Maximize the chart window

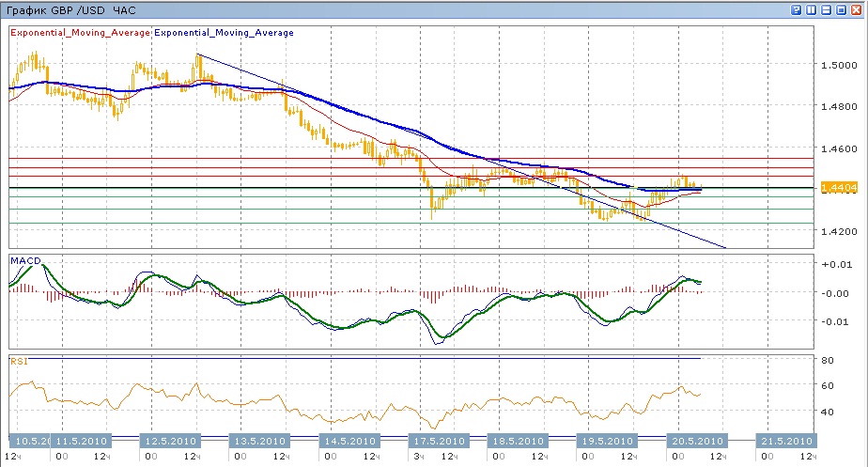tap(843, 9)
